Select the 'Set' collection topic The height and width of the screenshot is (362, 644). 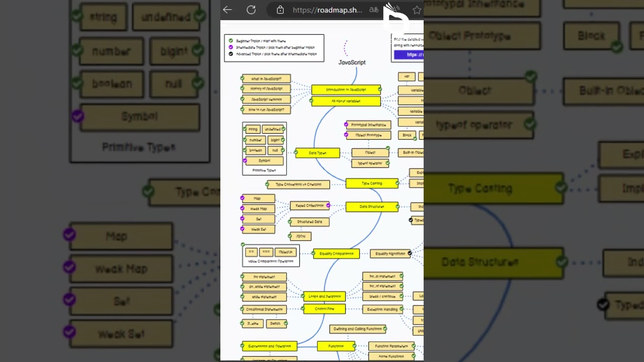point(258,219)
